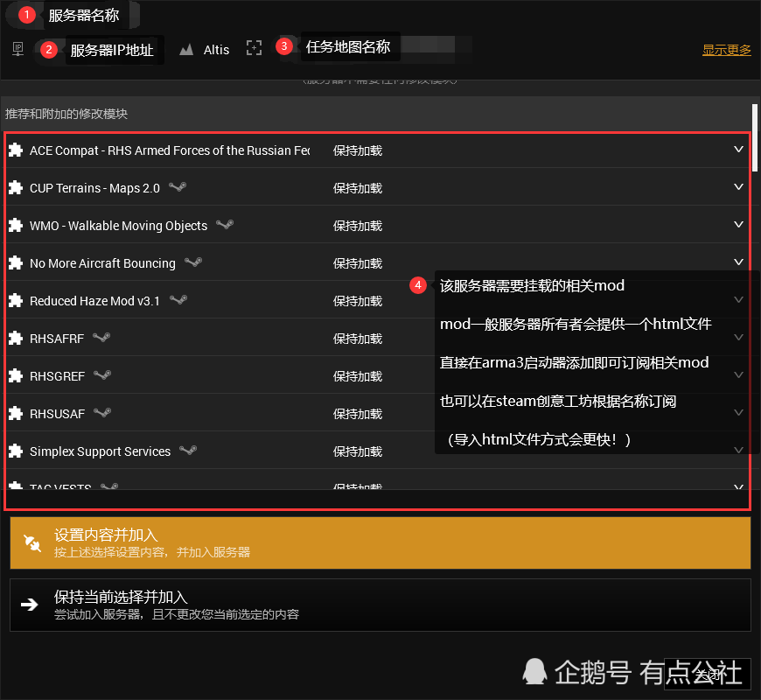
Task: Click puzzle icon for Simplex Support Services
Action: (16, 451)
